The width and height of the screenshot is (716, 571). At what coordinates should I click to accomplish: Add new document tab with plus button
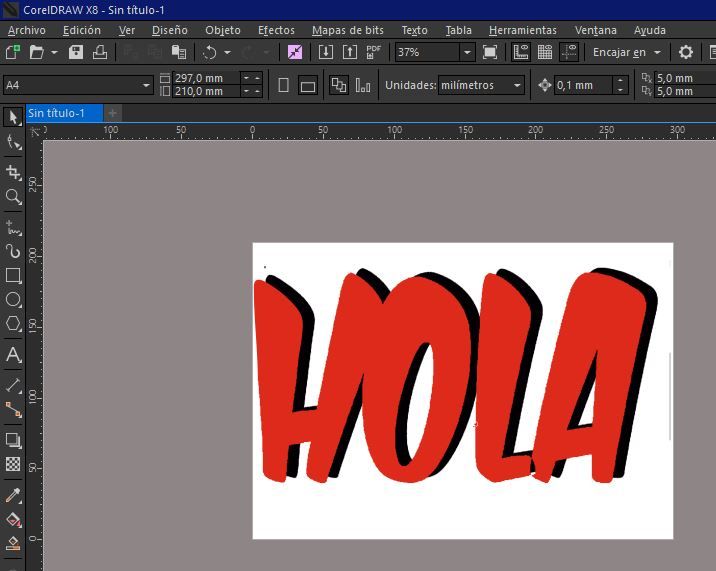tap(112, 113)
